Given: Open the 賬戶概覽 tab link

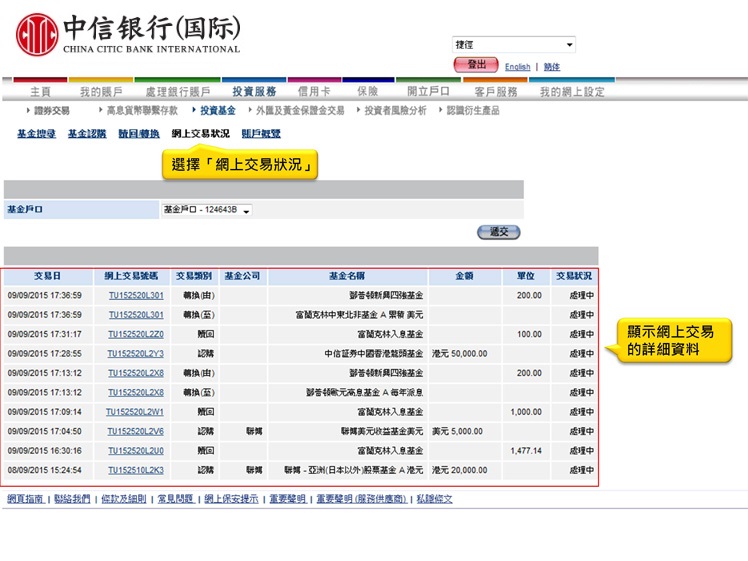Looking at the screenshot, I should pyautogui.click(x=261, y=134).
